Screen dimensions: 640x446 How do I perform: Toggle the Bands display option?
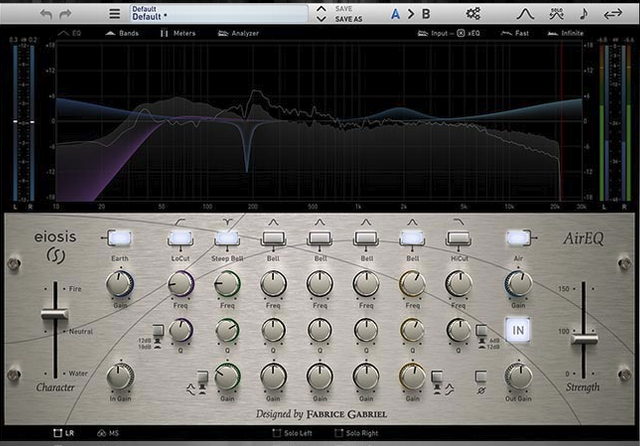(x=122, y=33)
